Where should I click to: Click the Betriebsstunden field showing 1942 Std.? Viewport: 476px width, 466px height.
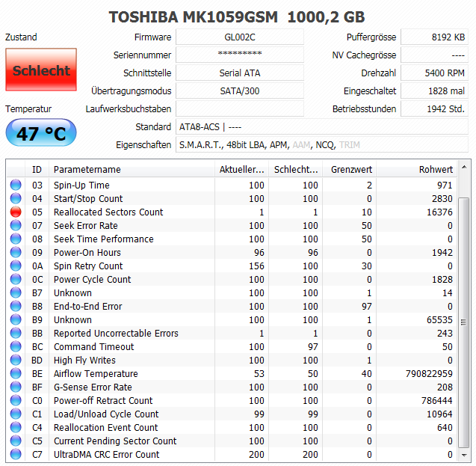pyautogui.click(x=434, y=108)
